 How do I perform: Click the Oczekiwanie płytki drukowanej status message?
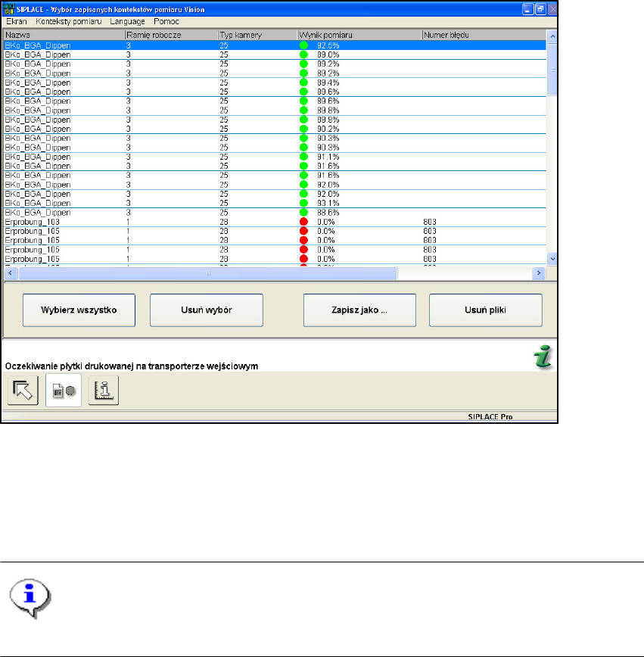(132, 366)
